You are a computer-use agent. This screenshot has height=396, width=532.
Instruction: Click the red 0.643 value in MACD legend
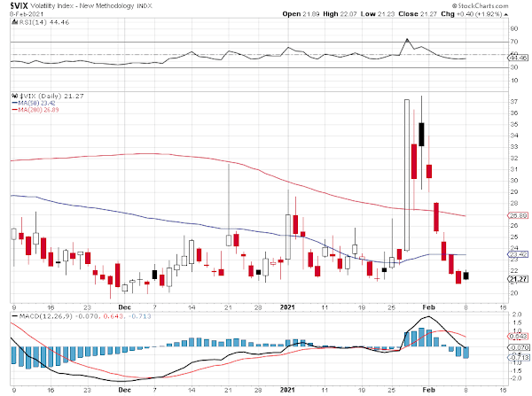[x=114, y=316]
